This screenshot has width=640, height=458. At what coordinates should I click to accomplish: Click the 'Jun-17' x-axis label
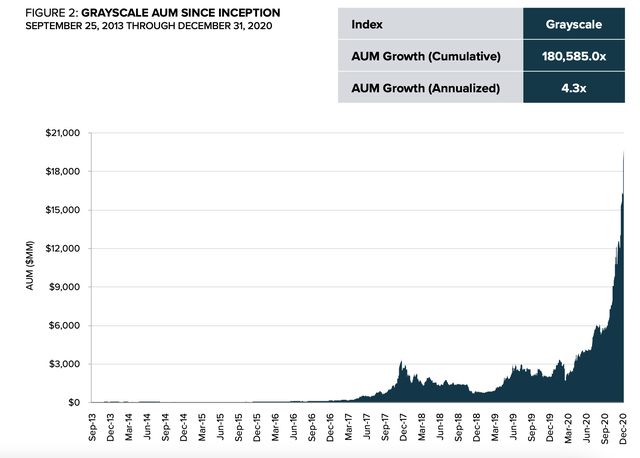click(x=367, y=427)
